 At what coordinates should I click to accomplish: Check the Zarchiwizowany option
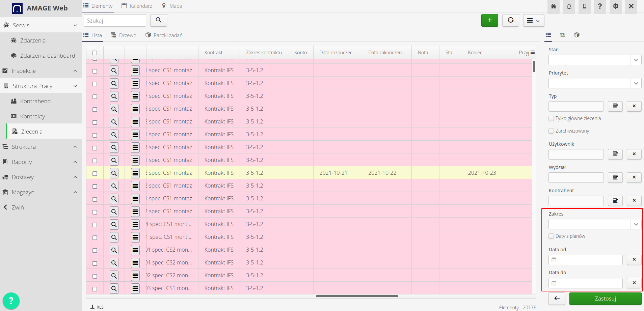pyautogui.click(x=551, y=131)
